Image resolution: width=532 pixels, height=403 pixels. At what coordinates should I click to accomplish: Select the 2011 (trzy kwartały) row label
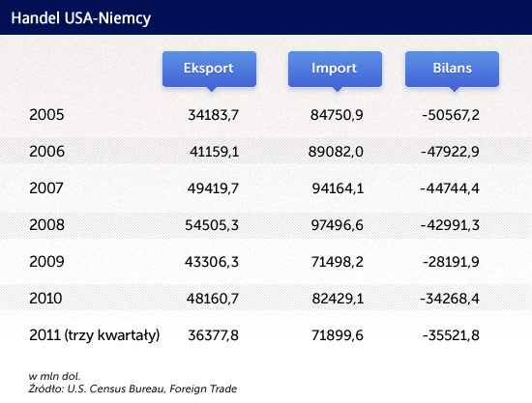[x=95, y=335]
